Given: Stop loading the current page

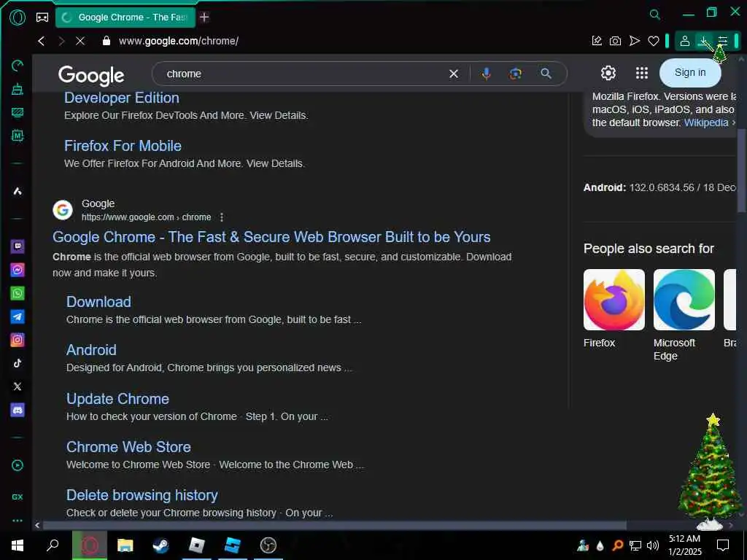Looking at the screenshot, I should [x=80, y=41].
